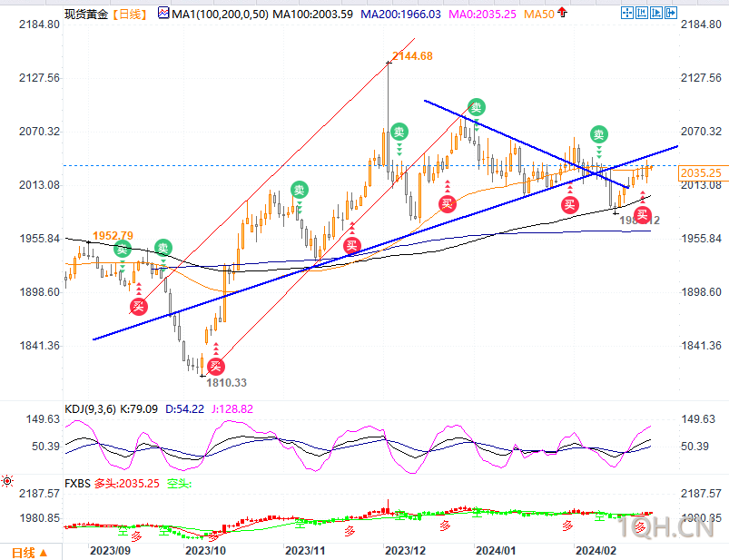Click the buy marker by the 1981.12 low
The height and width of the screenshot is (560, 729).
643,214
